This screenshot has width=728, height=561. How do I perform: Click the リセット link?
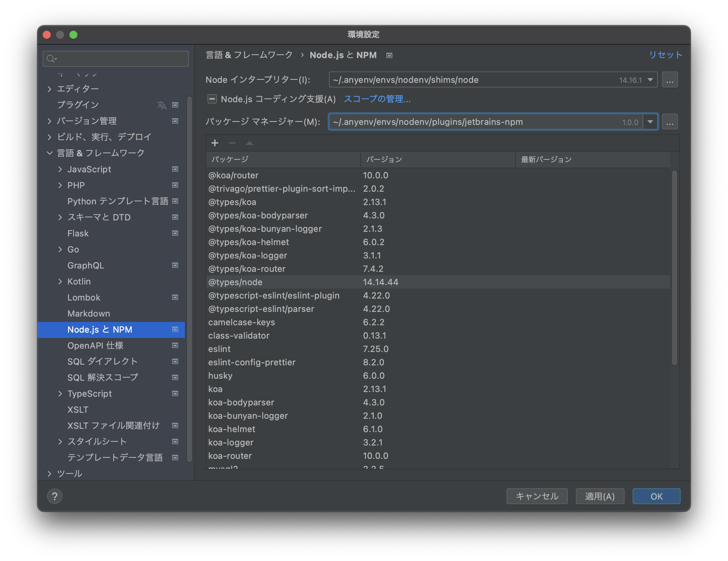coord(665,55)
